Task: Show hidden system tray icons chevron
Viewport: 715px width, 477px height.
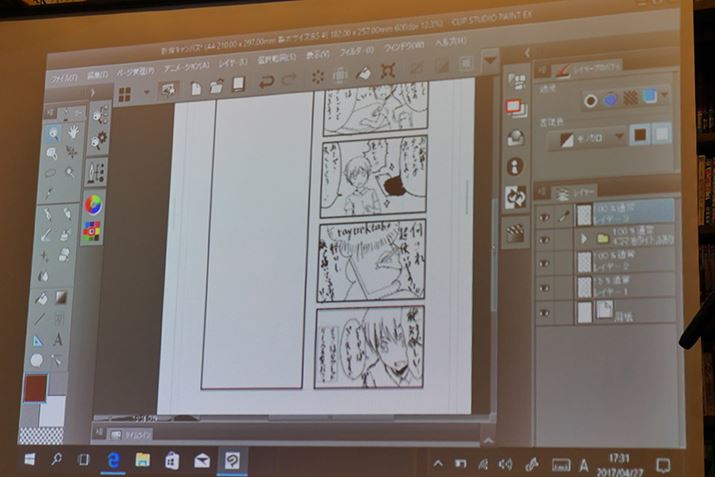Action: tap(438, 464)
